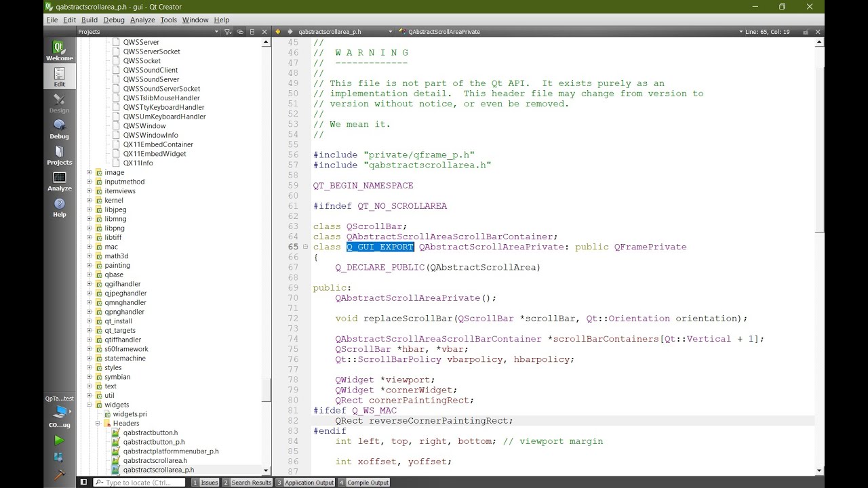Expand the image folder
This screenshot has width=868, height=488.
point(89,172)
